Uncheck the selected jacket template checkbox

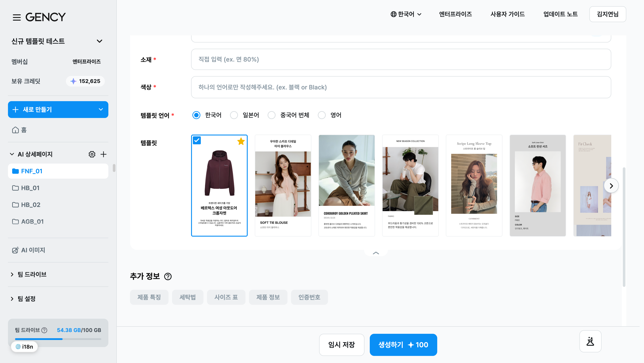click(197, 140)
